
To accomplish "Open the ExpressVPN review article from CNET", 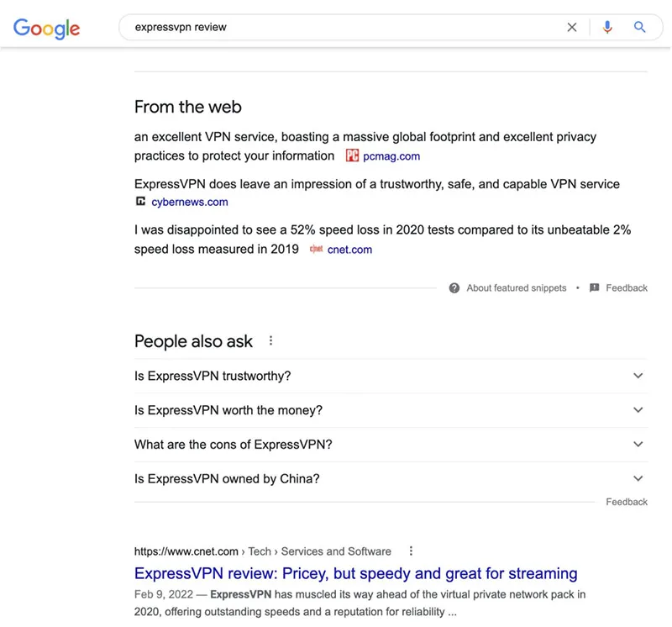I will (x=355, y=572).
